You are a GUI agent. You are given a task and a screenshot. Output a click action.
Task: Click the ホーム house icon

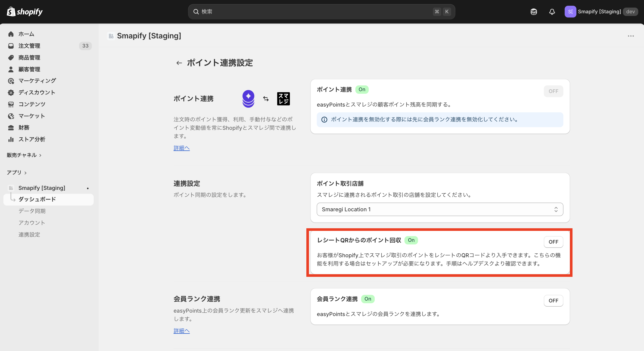(11, 34)
